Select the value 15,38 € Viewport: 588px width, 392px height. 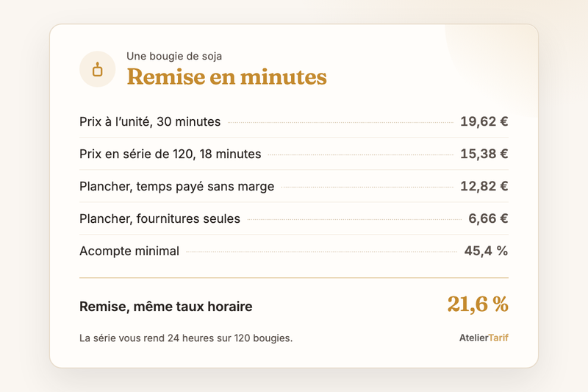tap(484, 154)
